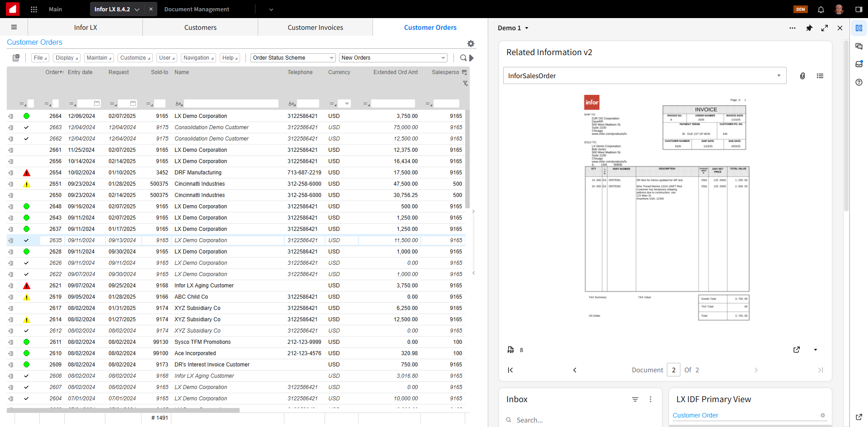This screenshot has width=868, height=427.
Task: Switch to the Customers tab
Action: [200, 27]
